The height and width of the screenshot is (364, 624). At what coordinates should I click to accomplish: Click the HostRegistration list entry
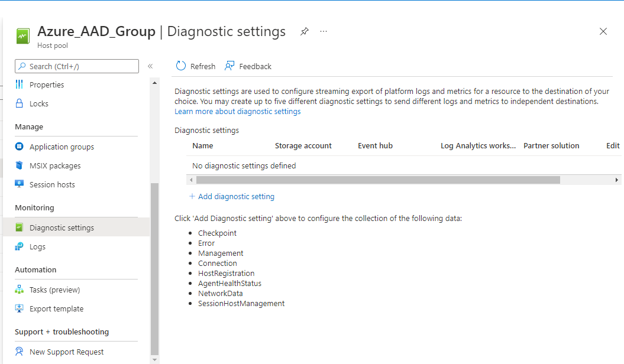point(226,274)
